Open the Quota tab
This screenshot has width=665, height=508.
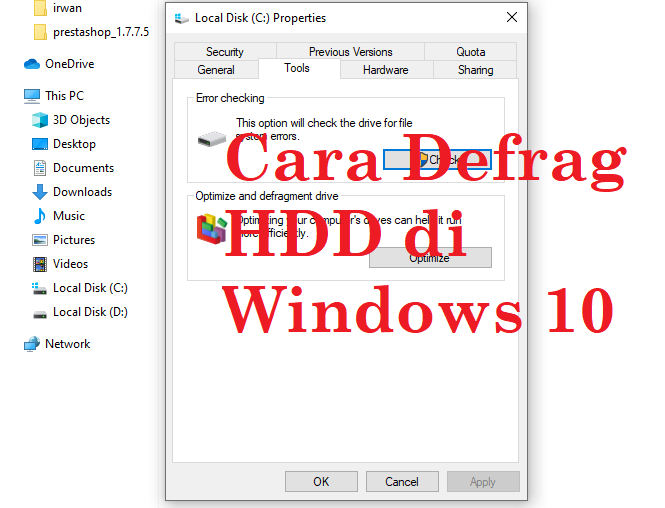coord(470,52)
